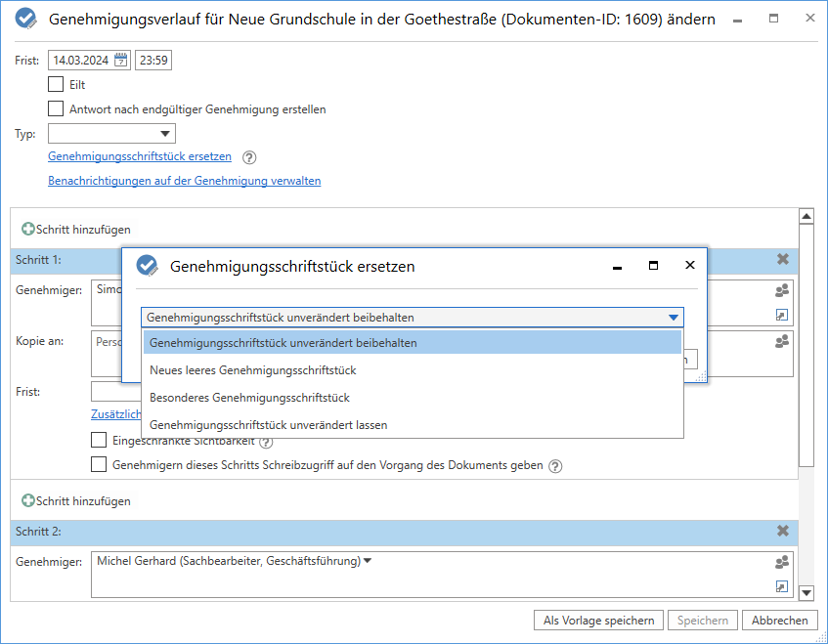Open Benachrichtigungen auf der Genehmigung verwalten link
828x644 pixels.
coord(184,181)
